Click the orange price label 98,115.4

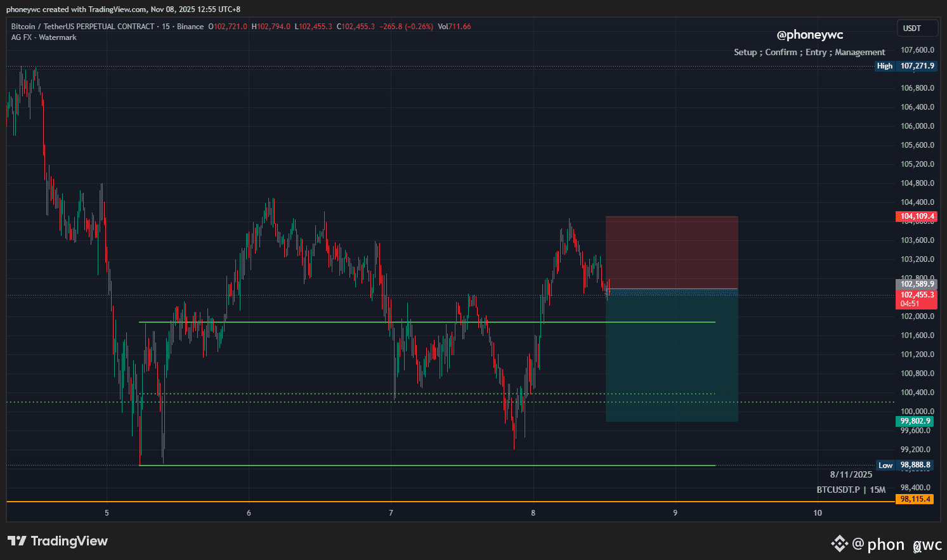click(x=915, y=499)
